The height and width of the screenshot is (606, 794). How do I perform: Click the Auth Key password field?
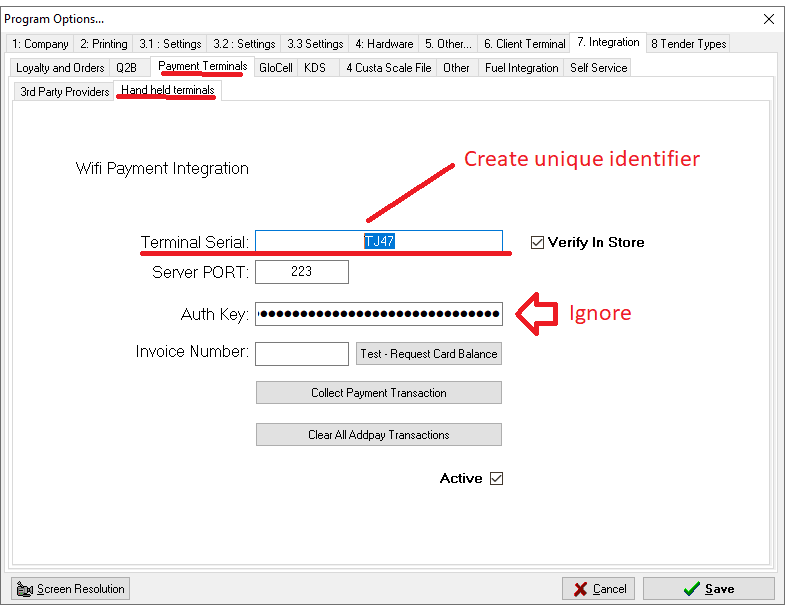(379, 314)
